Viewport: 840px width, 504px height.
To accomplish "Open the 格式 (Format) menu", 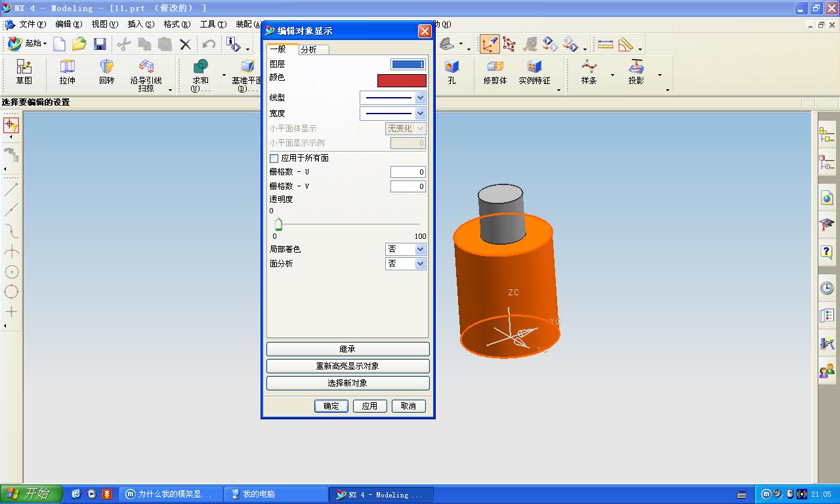I will 177,24.
